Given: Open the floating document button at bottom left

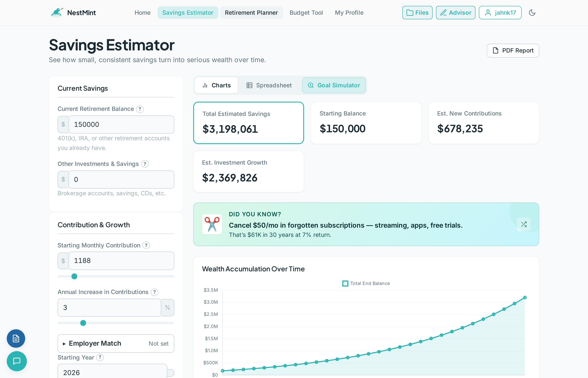Looking at the screenshot, I should (x=16, y=339).
